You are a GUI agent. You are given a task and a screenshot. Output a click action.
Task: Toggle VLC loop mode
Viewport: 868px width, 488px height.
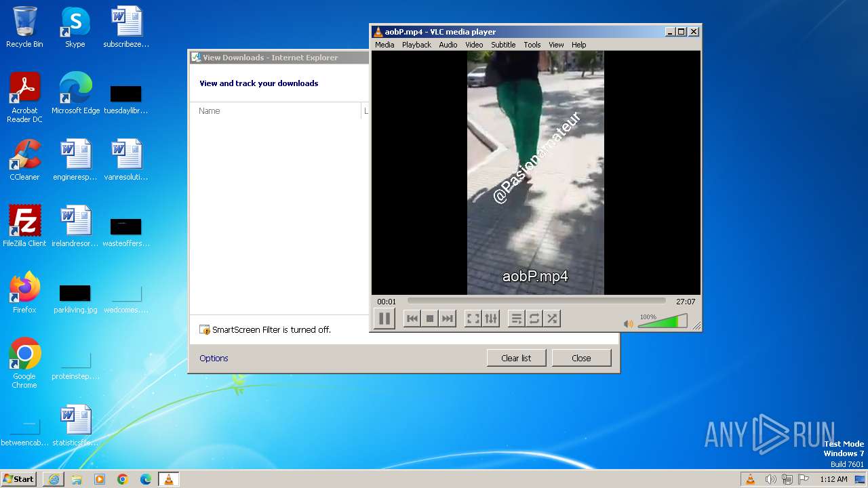534,319
